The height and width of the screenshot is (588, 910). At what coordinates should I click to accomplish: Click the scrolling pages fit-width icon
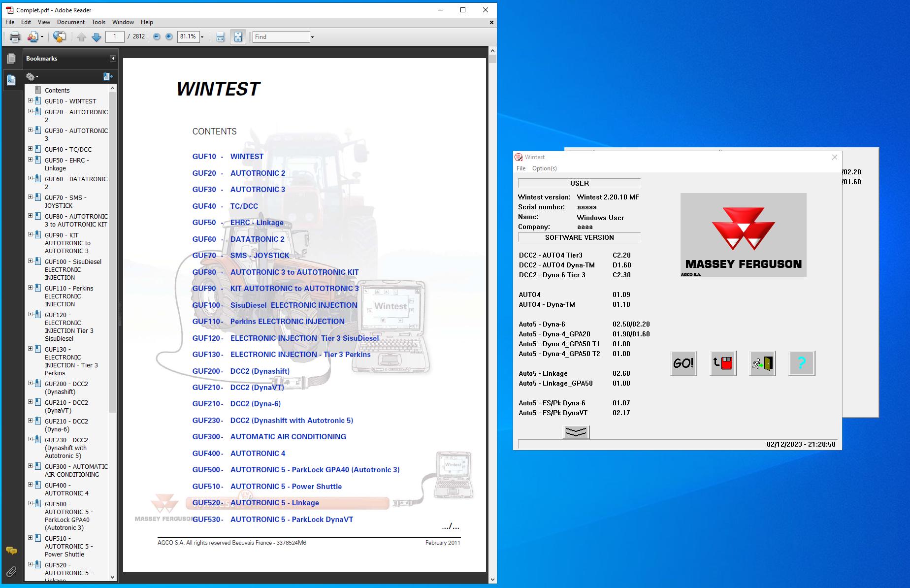pyautogui.click(x=220, y=37)
